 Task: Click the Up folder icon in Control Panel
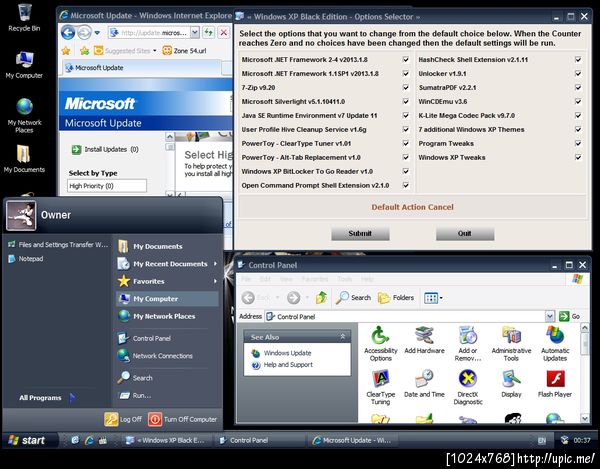(321, 297)
